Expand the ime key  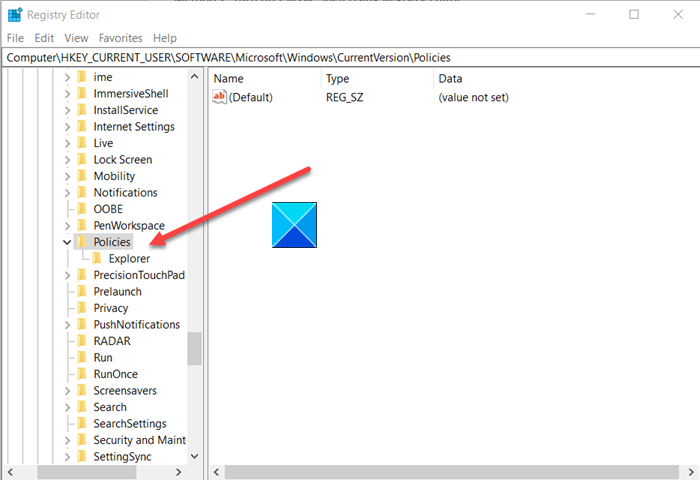pos(67,77)
